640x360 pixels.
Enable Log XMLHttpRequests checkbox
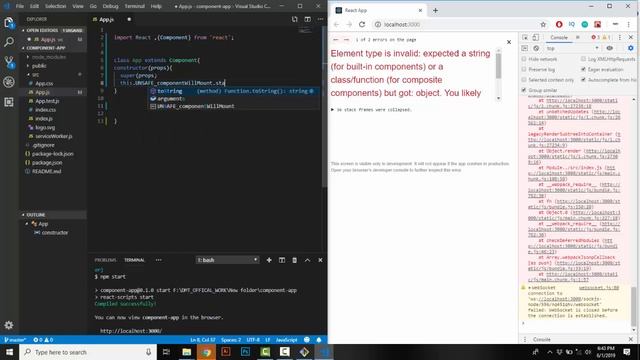[x=583, y=59]
